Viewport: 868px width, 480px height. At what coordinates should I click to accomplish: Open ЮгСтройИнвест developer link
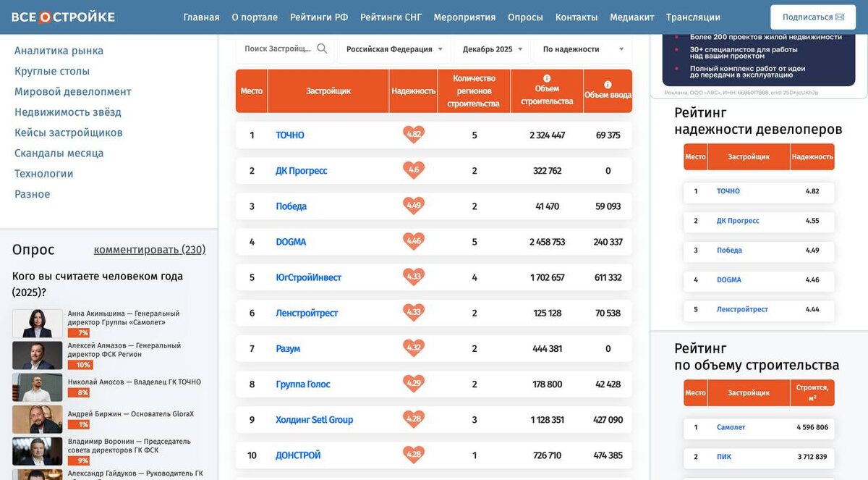tap(308, 277)
